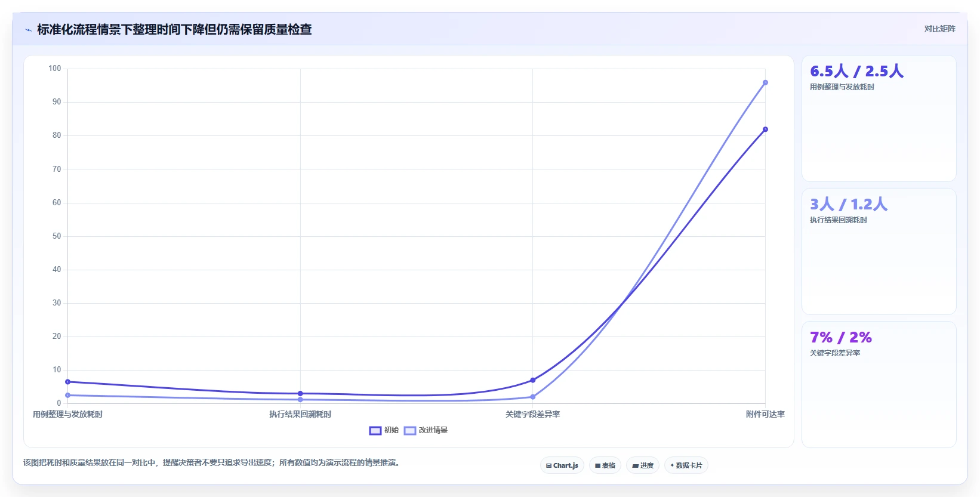Click x-axis label 关键字段差异率
The width and height of the screenshot is (980, 497).
533,414
